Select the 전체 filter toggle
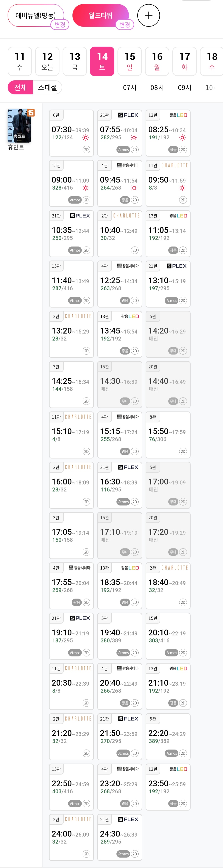This screenshot has width=223, height=868. point(20,88)
